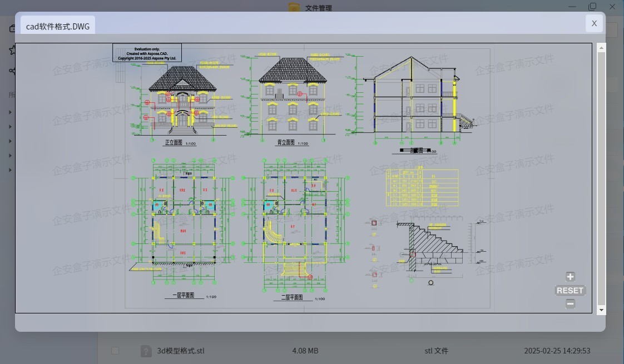Click the scrollbar down arrow in preview

(x=601, y=310)
